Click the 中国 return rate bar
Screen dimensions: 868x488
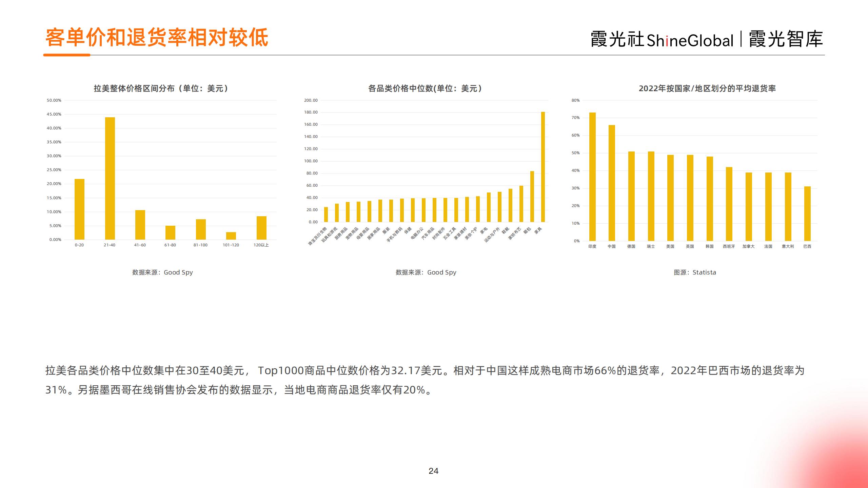pos(612,183)
